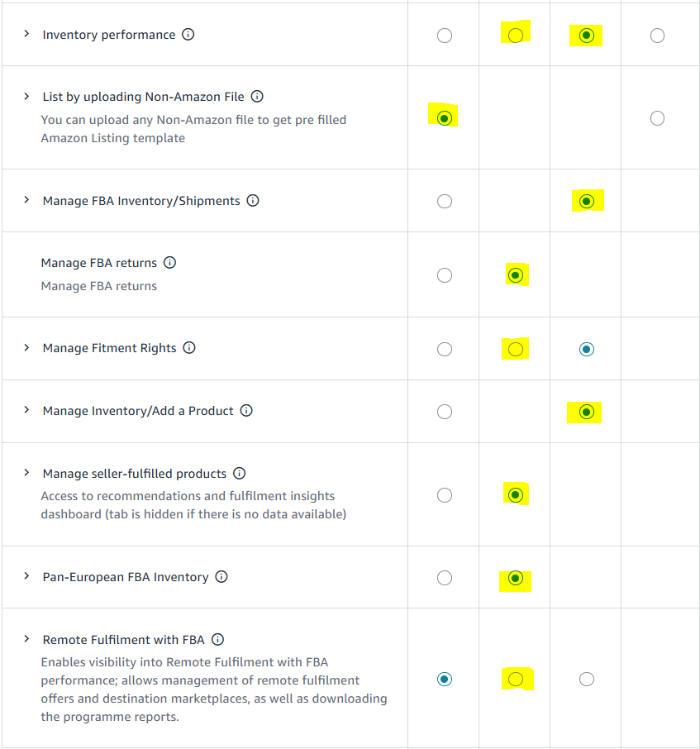Expand the Inventory performance row chevron
700x749 pixels.
click(26, 35)
